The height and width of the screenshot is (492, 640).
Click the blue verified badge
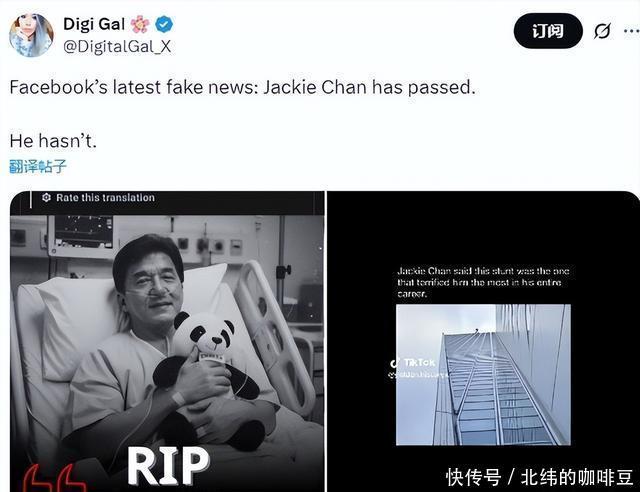coord(164,24)
